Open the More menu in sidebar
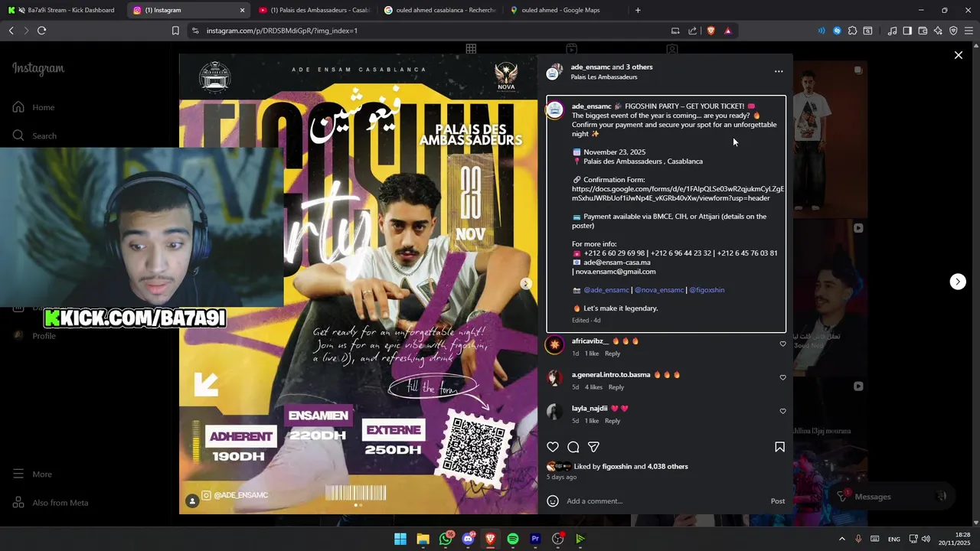Image resolution: width=980 pixels, height=551 pixels. click(33, 474)
